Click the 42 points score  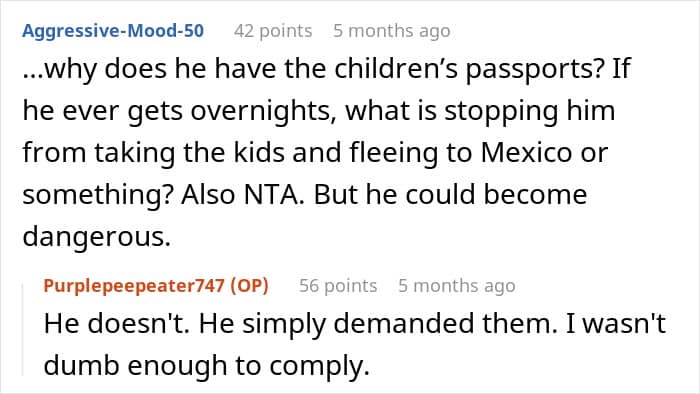click(x=273, y=31)
